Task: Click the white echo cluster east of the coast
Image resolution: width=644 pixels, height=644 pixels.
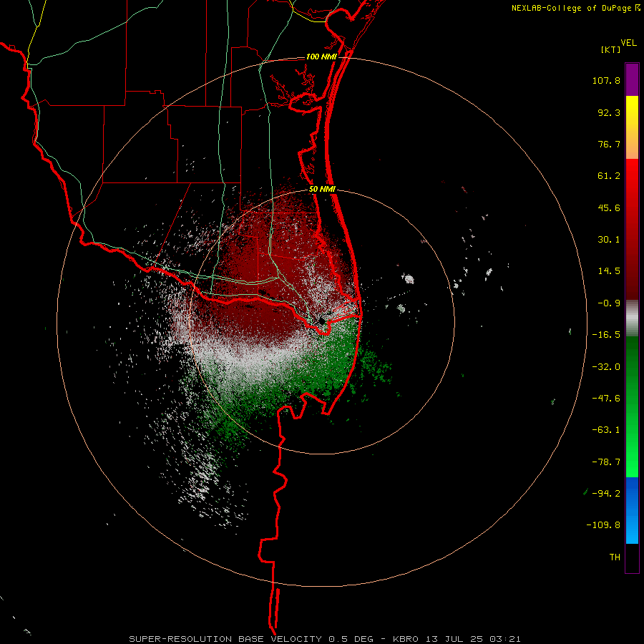Action: (x=409, y=279)
